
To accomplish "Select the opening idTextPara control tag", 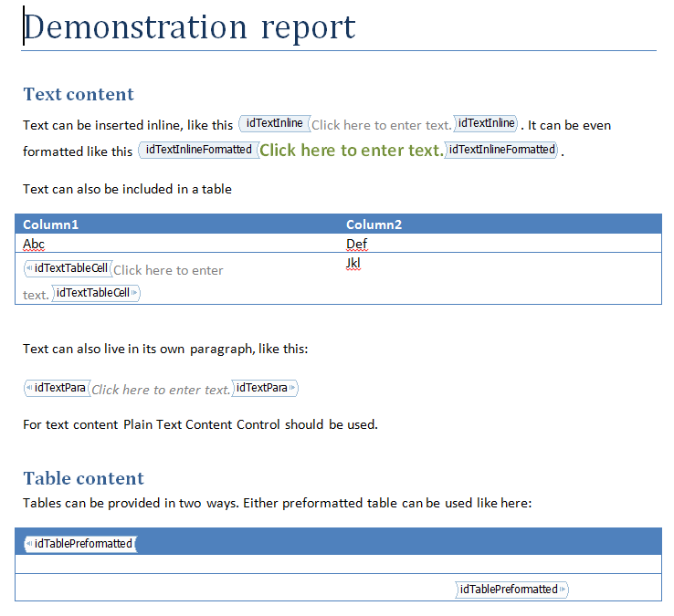I will (x=58, y=389).
